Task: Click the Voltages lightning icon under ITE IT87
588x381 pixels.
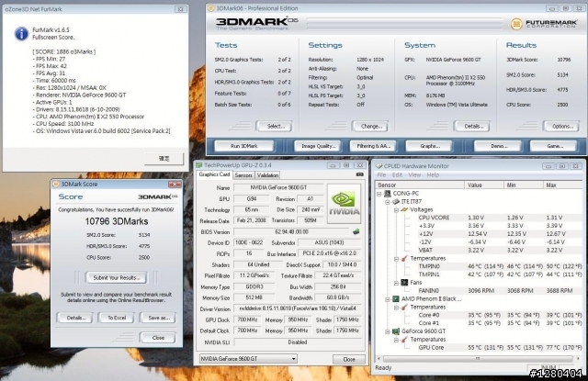Action: point(404,210)
